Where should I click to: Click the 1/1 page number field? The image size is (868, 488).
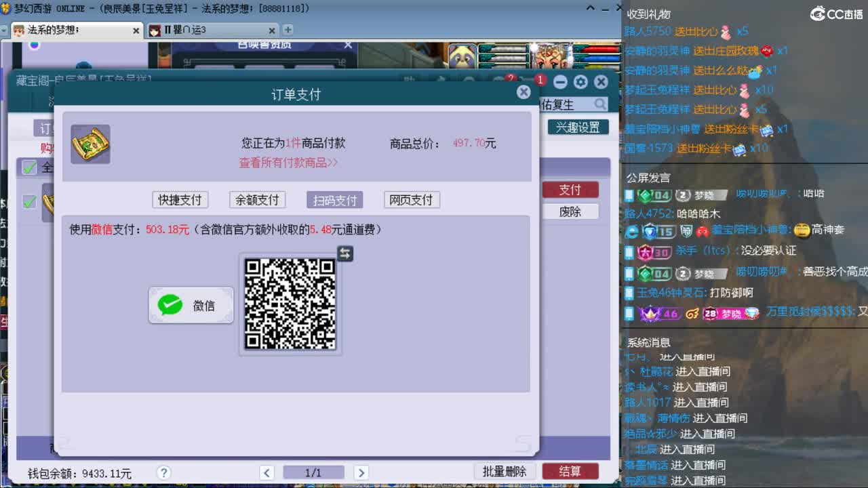pyautogui.click(x=313, y=472)
